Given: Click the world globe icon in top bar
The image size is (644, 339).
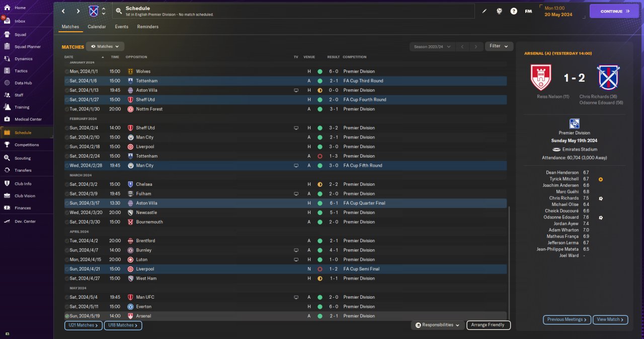Looking at the screenshot, I should tap(499, 11).
